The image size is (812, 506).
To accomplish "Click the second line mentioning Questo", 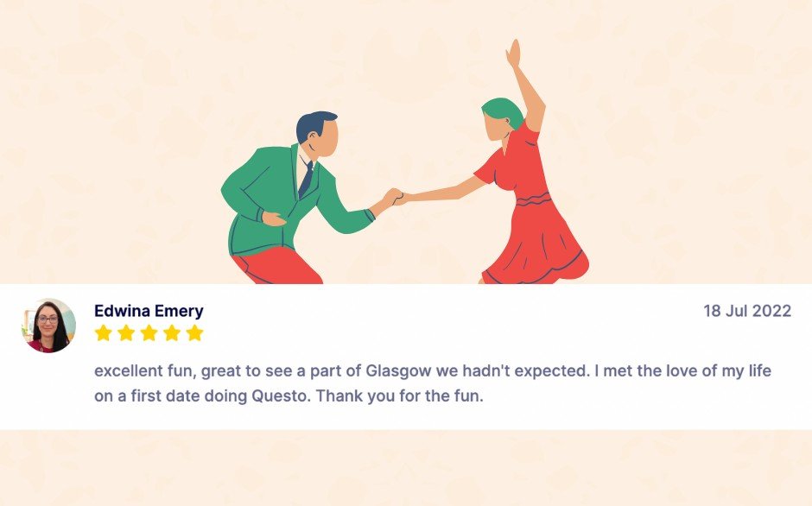I will tap(289, 396).
